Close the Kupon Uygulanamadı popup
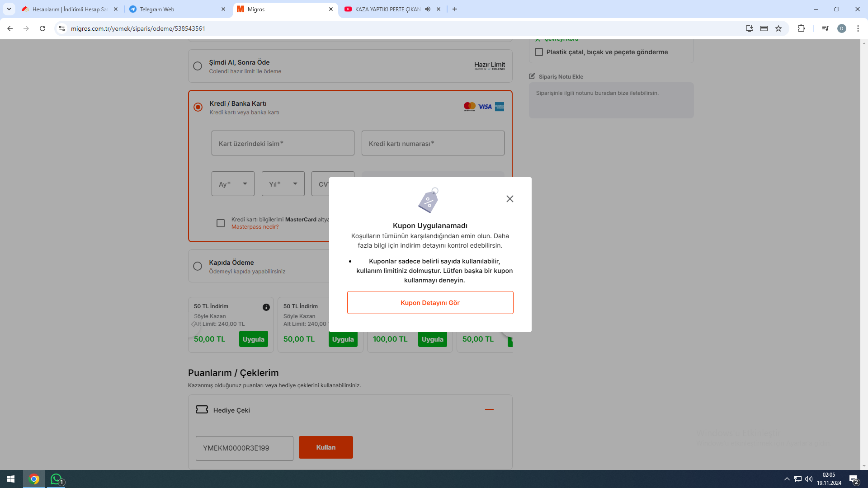Screen dimensions: 868x488 click(509, 199)
